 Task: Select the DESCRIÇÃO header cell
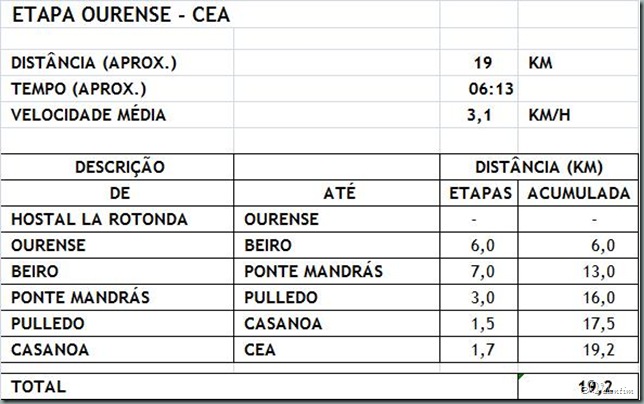[x=117, y=167]
